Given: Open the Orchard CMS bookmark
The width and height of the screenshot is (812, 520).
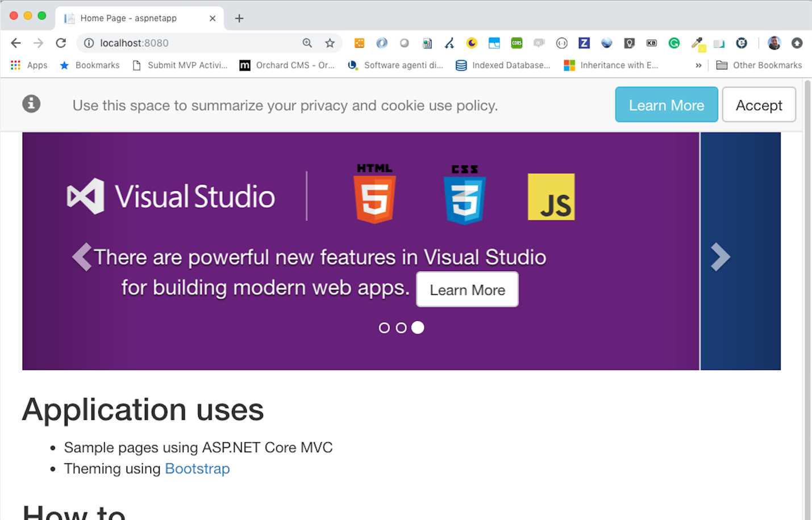Looking at the screenshot, I should click(287, 65).
